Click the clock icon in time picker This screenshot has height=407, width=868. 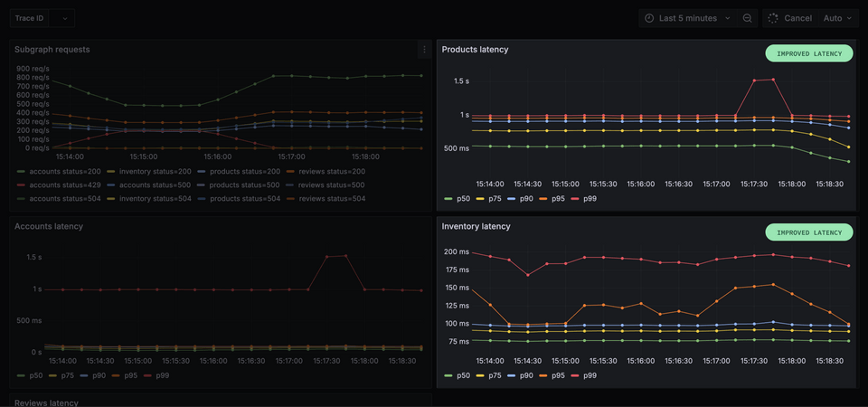click(x=649, y=18)
